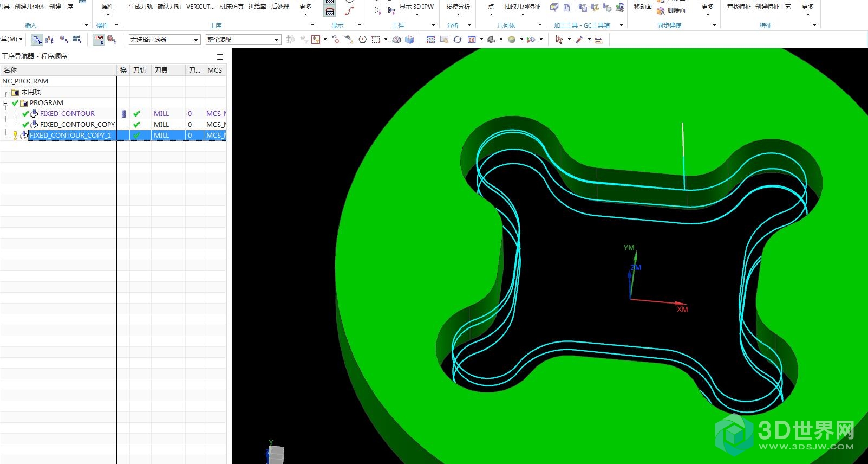Image resolution: width=868 pixels, height=464 pixels.
Task: Click the 刀轨 column header
Action: (140, 70)
